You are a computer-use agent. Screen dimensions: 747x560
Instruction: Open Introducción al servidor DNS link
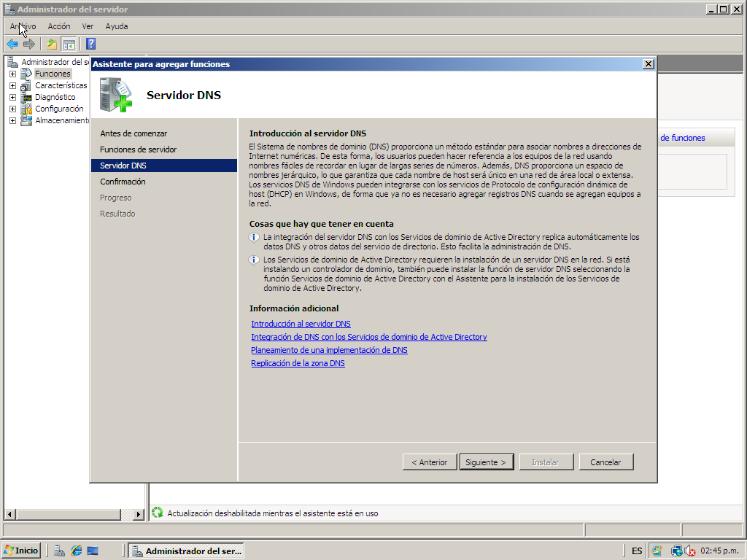point(301,324)
